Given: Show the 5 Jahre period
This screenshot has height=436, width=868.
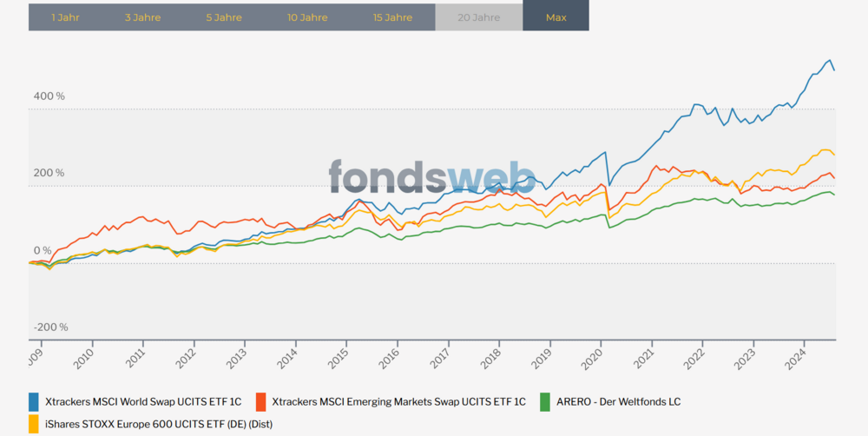Looking at the screenshot, I should tap(224, 17).
